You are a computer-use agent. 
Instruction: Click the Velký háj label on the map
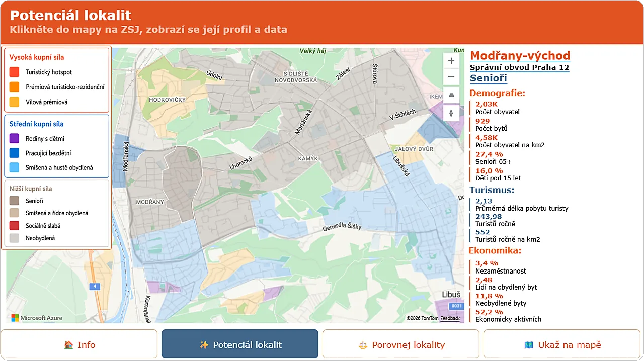[313, 51]
